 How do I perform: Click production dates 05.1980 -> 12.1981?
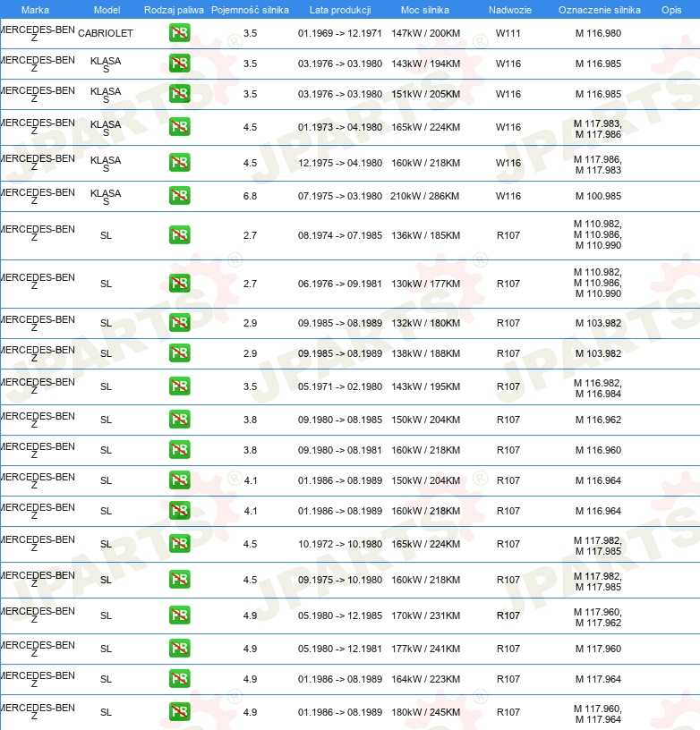point(340,649)
